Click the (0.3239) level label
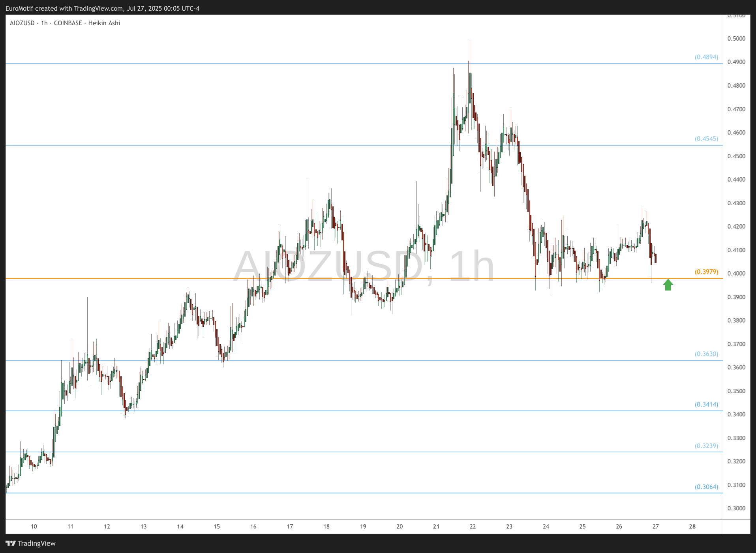The image size is (756, 553). (706, 446)
